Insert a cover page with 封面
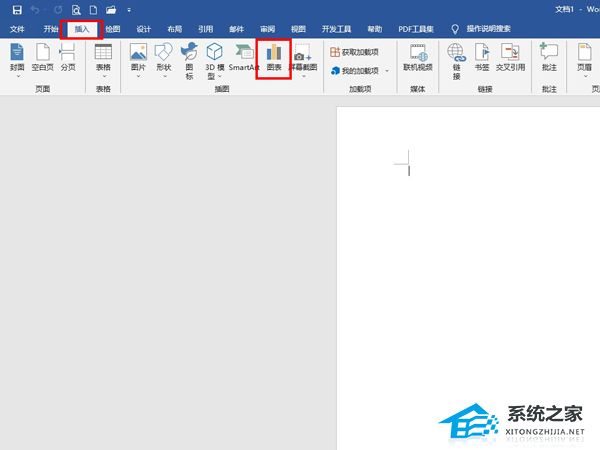Viewport: 600px width, 450px height. pyautogui.click(x=17, y=60)
